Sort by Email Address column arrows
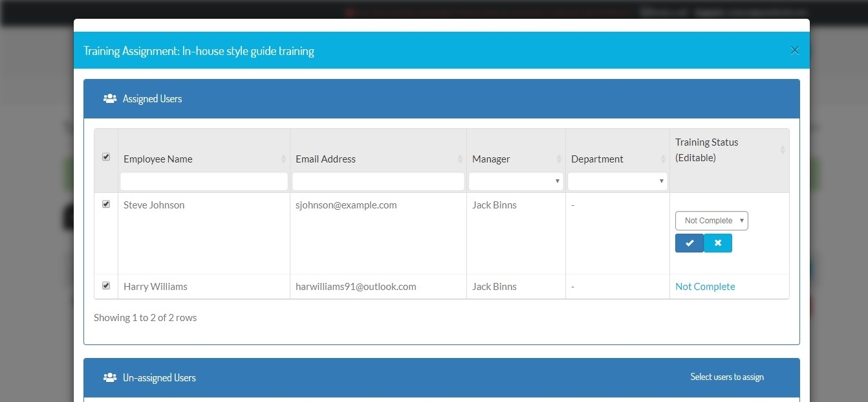This screenshot has width=868, height=402. point(460,159)
